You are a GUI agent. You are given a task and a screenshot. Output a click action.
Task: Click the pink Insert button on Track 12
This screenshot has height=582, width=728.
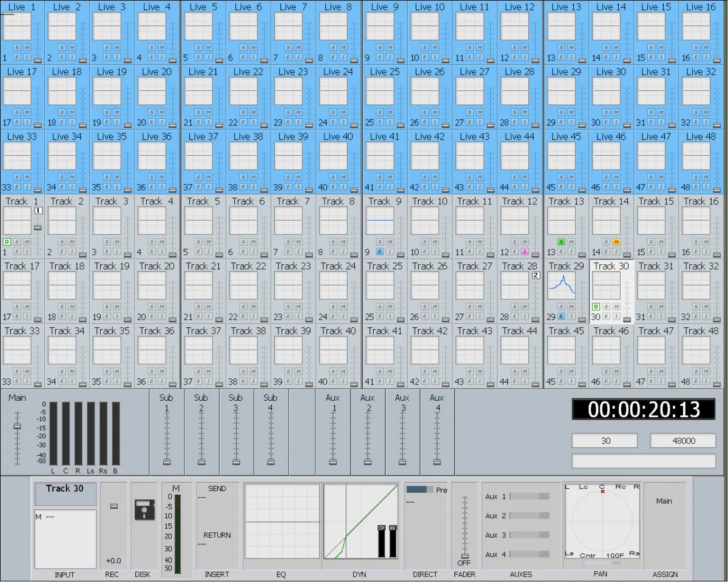pyautogui.click(x=524, y=252)
